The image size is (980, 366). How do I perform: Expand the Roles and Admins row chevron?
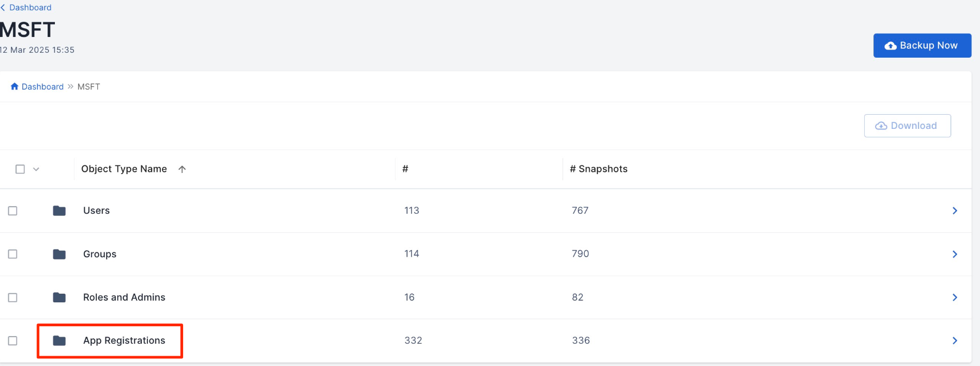click(955, 297)
